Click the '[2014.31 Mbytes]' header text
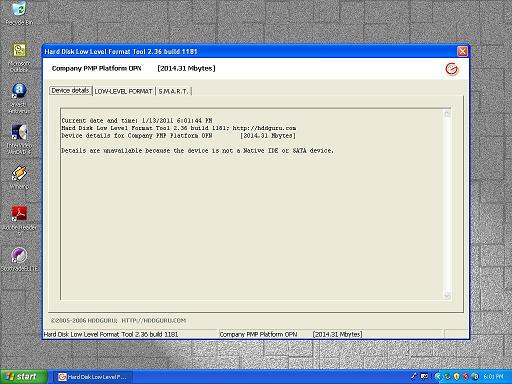 point(186,68)
